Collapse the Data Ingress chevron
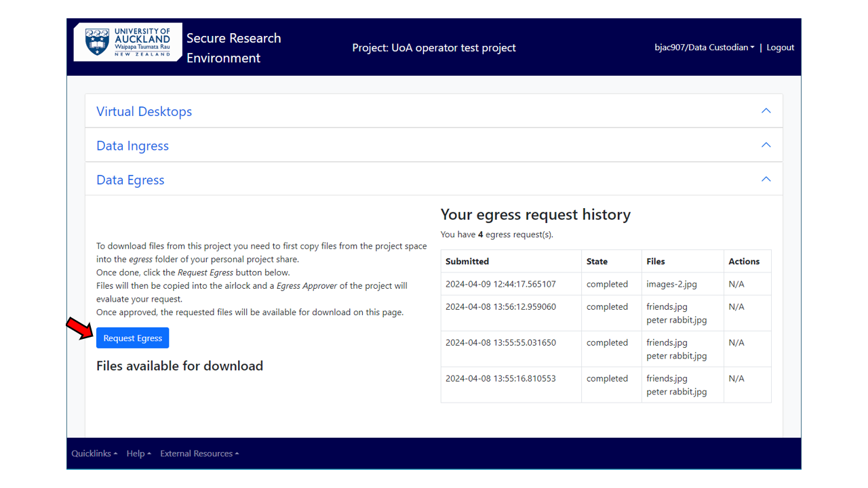868x488 pixels. (766, 145)
